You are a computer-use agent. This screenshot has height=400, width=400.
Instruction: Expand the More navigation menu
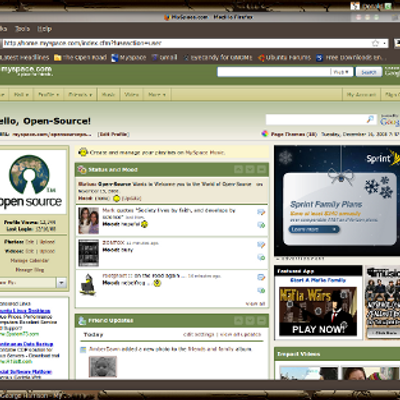coord(157,95)
